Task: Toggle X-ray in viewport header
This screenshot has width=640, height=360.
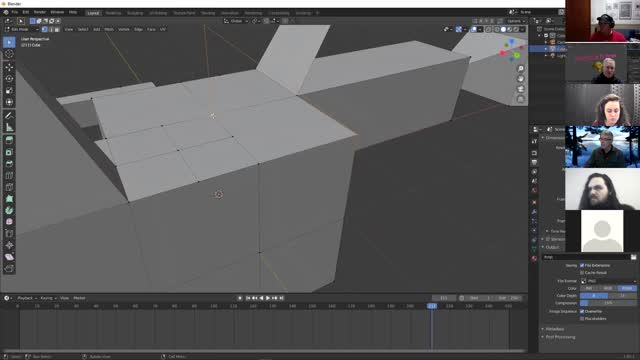Action: pos(489,29)
